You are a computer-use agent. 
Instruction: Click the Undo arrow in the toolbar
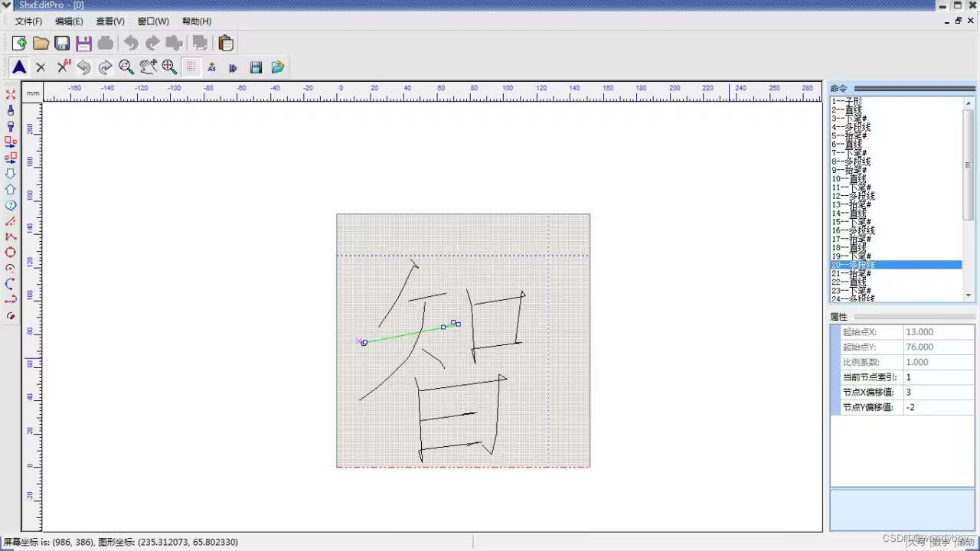point(130,42)
